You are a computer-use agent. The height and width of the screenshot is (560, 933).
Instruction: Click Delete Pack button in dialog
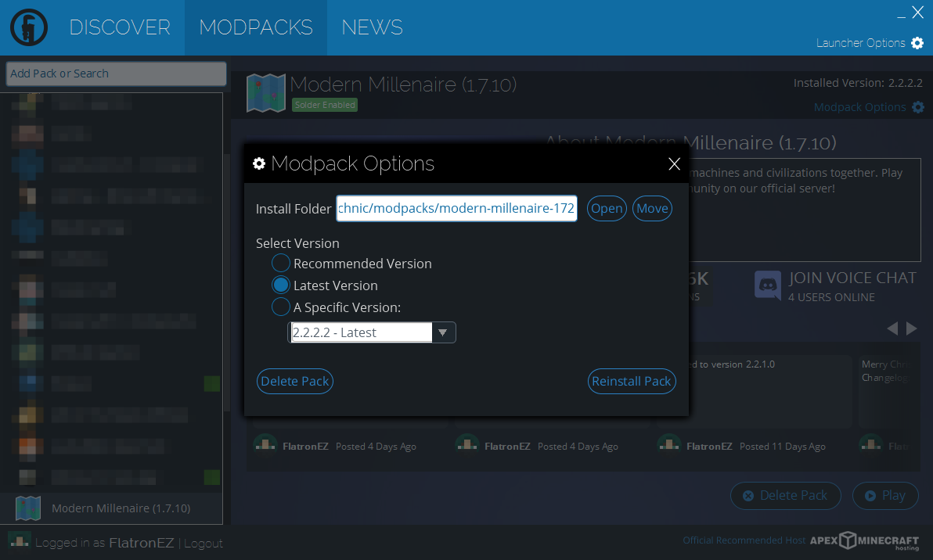tap(295, 381)
